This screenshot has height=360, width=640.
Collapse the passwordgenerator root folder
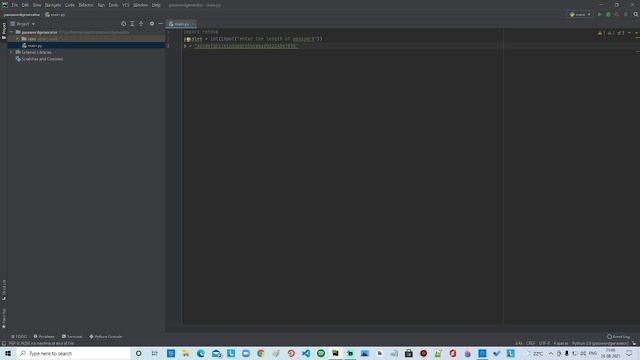click(x=11, y=32)
